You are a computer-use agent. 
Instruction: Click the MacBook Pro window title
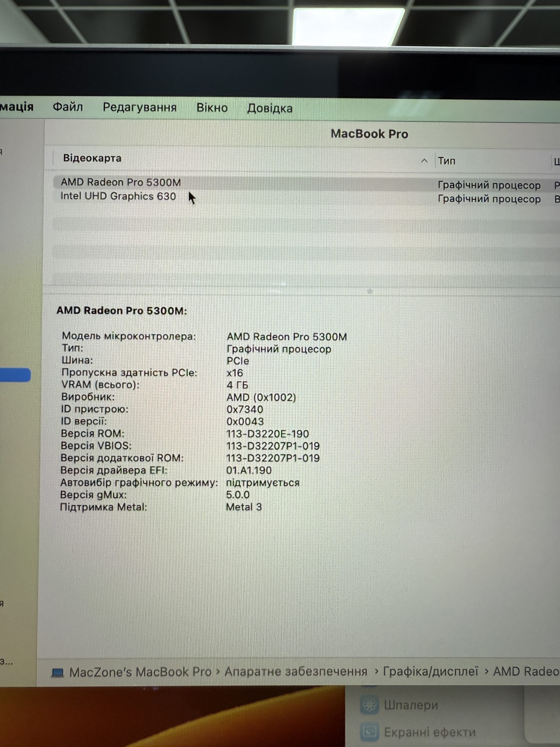tap(369, 134)
